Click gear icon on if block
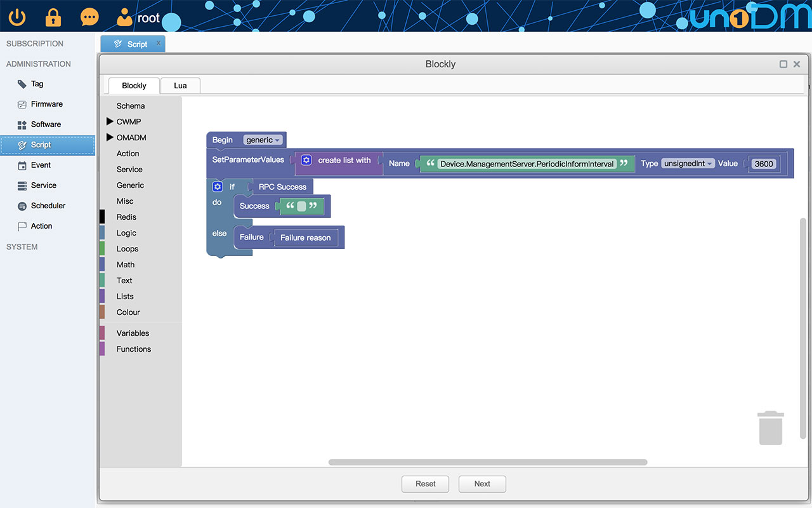Viewport: 812px width, 508px height. click(218, 187)
